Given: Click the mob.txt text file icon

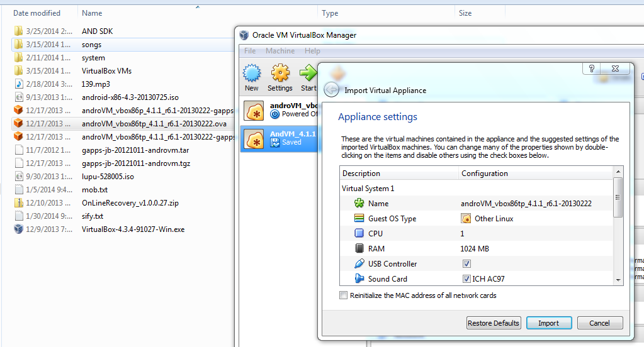Looking at the screenshot, I should pos(18,189).
